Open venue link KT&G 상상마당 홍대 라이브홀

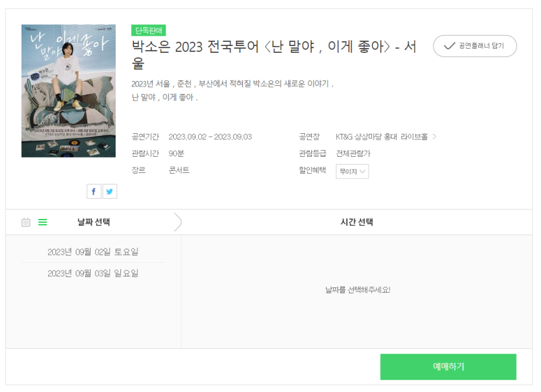381,137
